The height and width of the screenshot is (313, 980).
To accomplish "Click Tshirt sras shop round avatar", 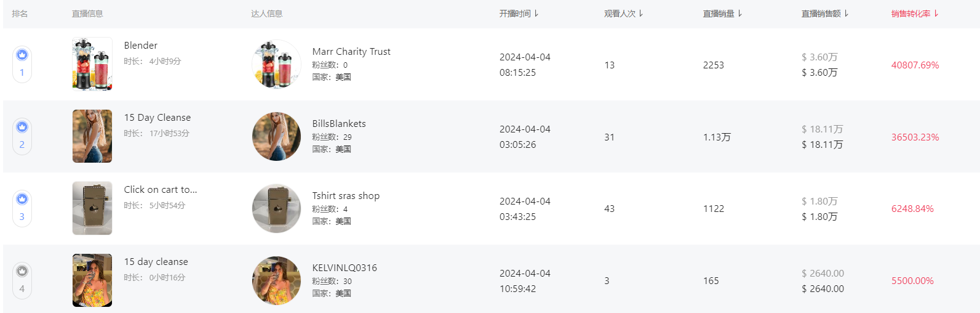I will pos(277,208).
